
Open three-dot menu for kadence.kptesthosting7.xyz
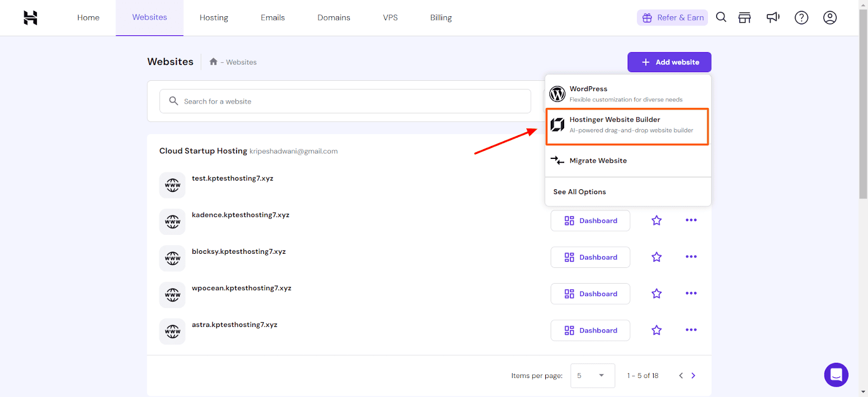coord(691,220)
